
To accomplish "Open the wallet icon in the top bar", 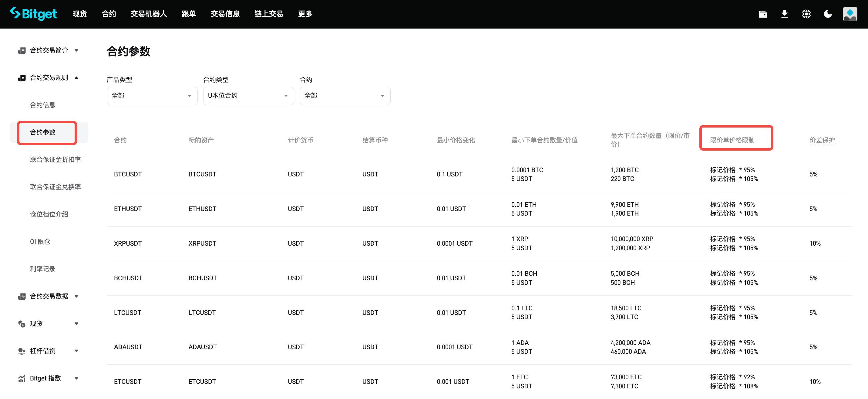I will point(763,14).
